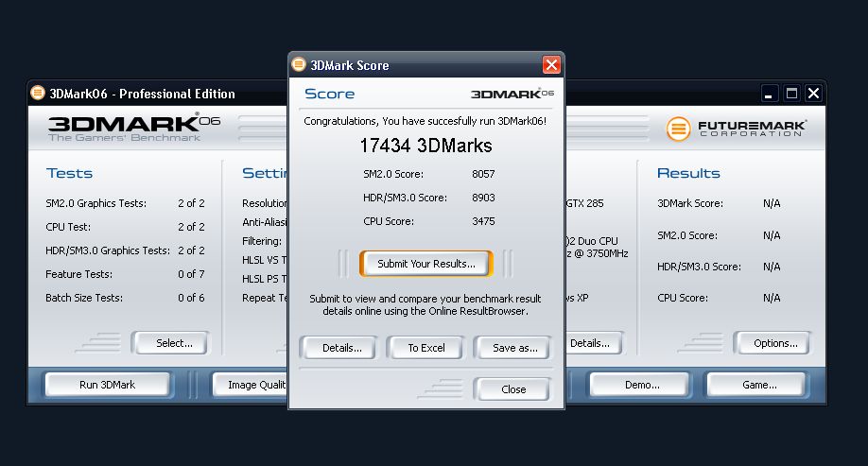The width and height of the screenshot is (868, 466).
Task: Export the score using To Excel button
Action: (x=425, y=348)
